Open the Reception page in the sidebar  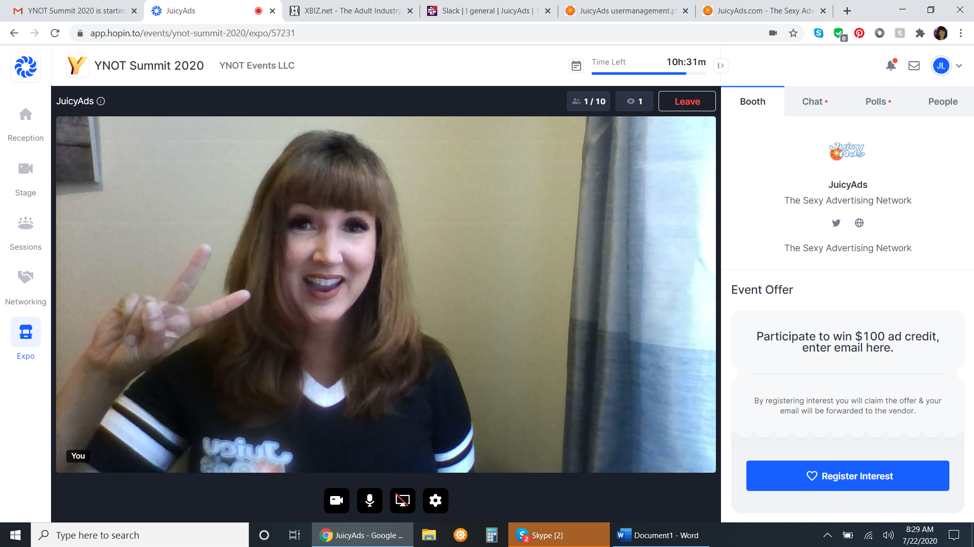pos(25,124)
